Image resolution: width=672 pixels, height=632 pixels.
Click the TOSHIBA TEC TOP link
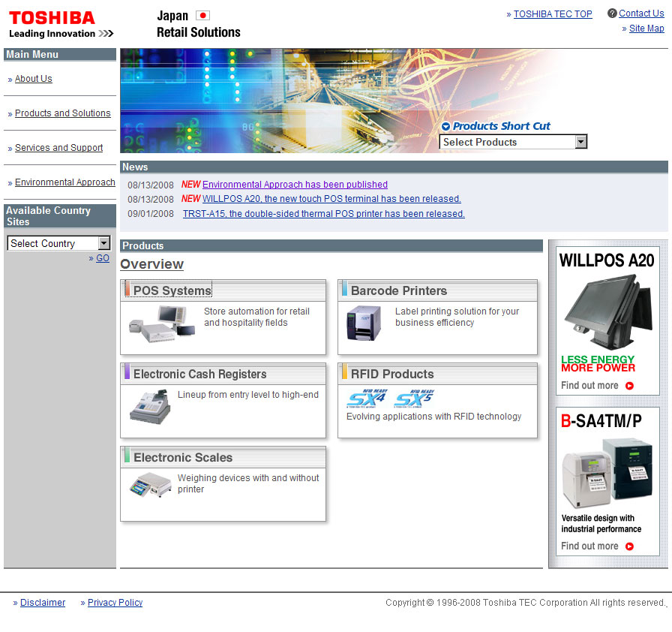click(x=553, y=14)
